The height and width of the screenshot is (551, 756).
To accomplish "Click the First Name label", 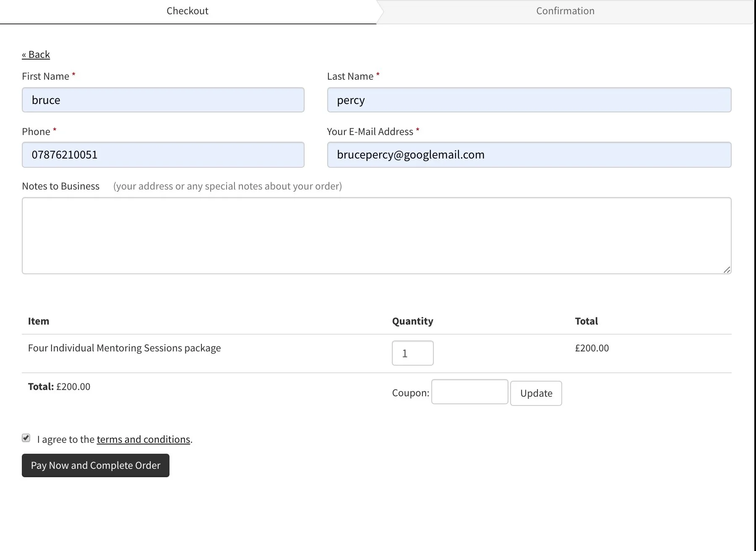I will click(x=45, y=76).
